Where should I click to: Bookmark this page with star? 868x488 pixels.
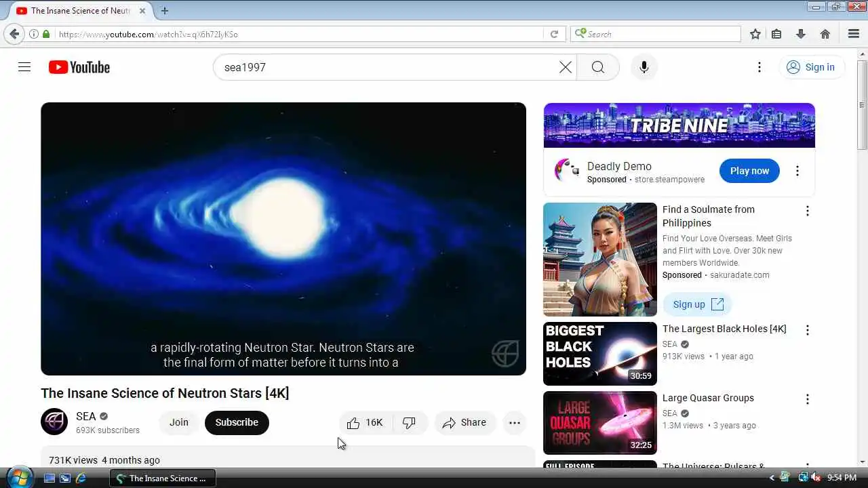tap(755, 34)
